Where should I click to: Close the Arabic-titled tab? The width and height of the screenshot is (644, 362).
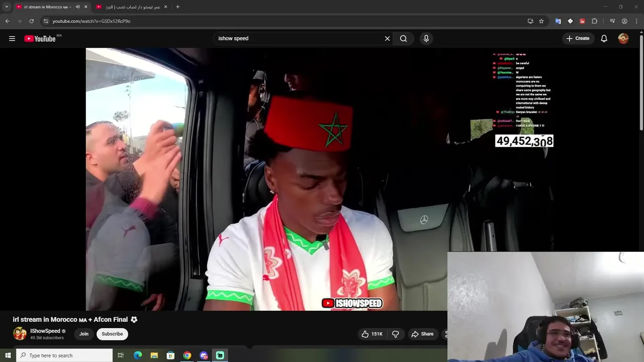[166, 7]
